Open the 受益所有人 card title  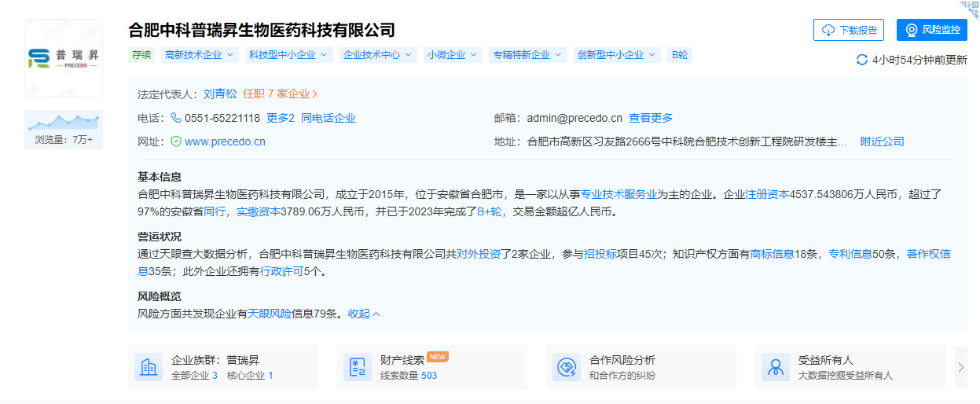click(825, 360)
